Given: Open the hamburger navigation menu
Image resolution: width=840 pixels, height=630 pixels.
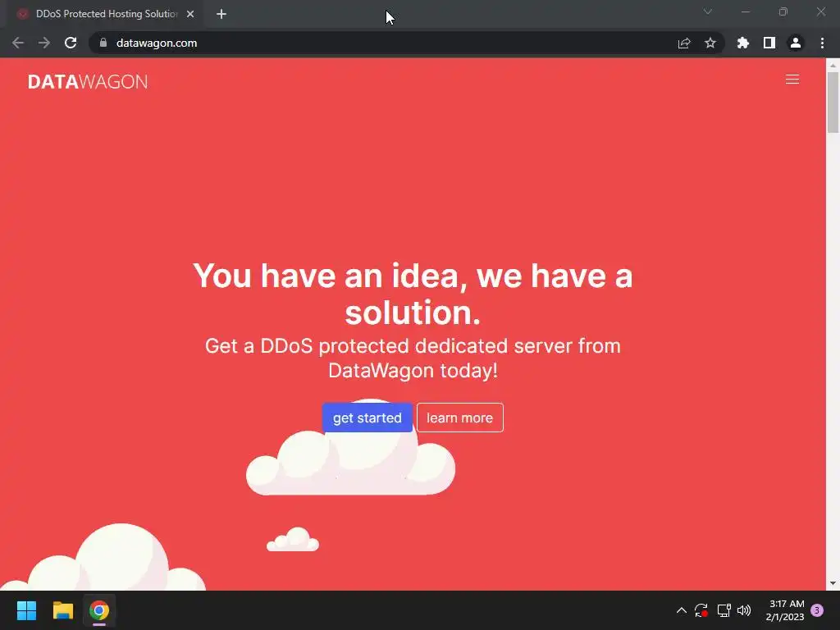Looking at the screenshot, I should [792, 80].
